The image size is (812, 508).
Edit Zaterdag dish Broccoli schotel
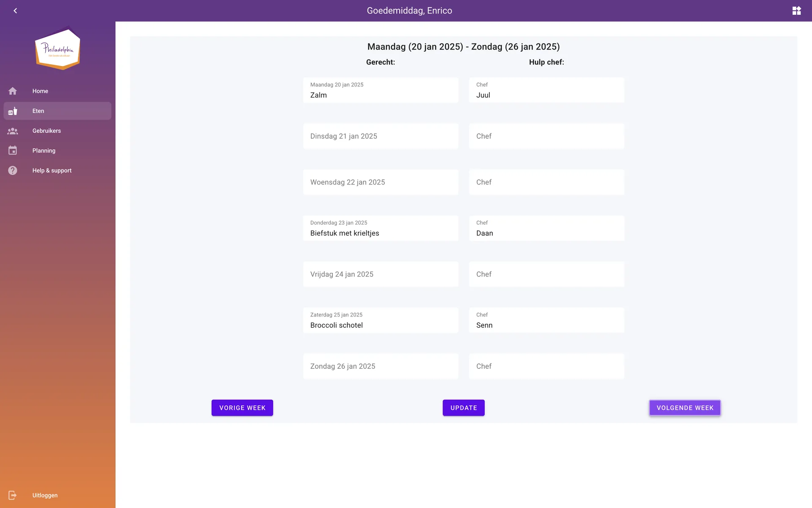click(381, 320)
